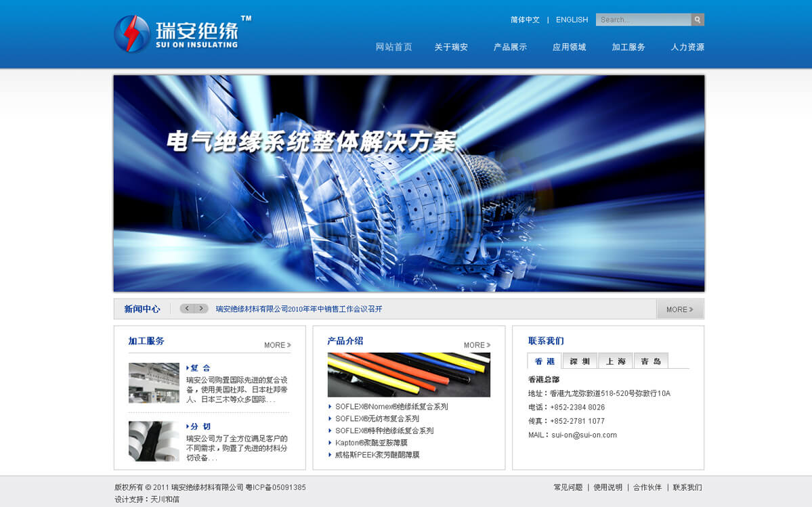Open the 产品展示 navigation menu

pyautogui.click(x=510, y=47)
